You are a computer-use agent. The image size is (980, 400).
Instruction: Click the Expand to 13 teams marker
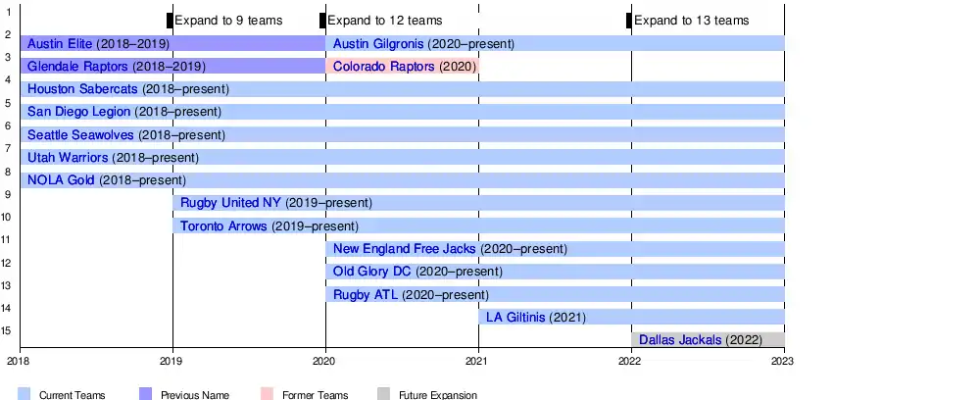629,21
